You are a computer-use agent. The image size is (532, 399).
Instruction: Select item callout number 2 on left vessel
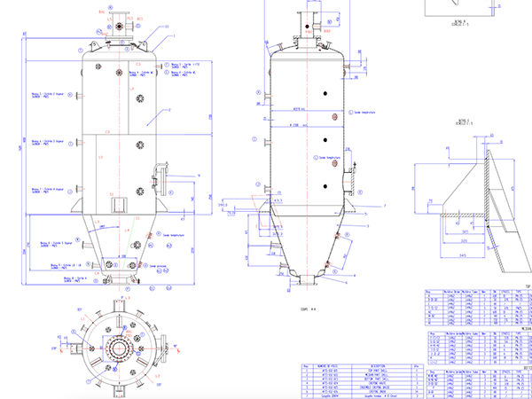pos(168,108)
